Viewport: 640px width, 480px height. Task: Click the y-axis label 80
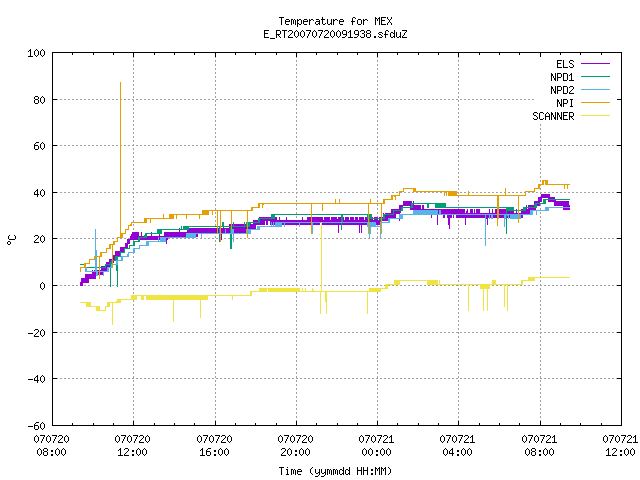39,100
